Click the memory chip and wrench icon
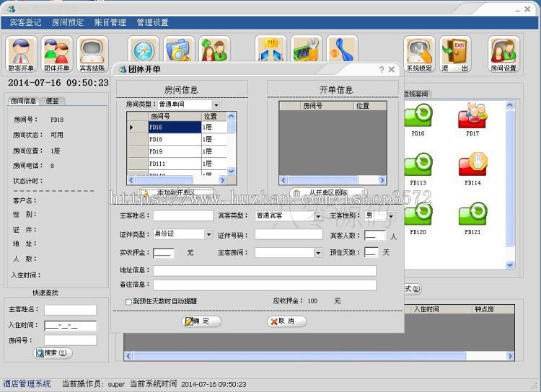The image size is (541, 392). (x=307, y=49)
